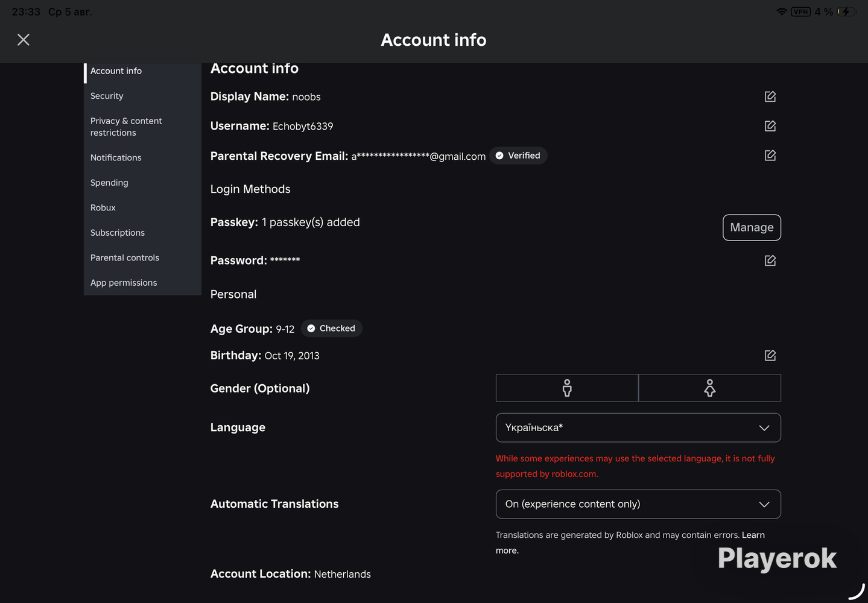This screenshot has width=868, height=603.
Task: Tap the VPN status indicator
Action: [801, 11]
